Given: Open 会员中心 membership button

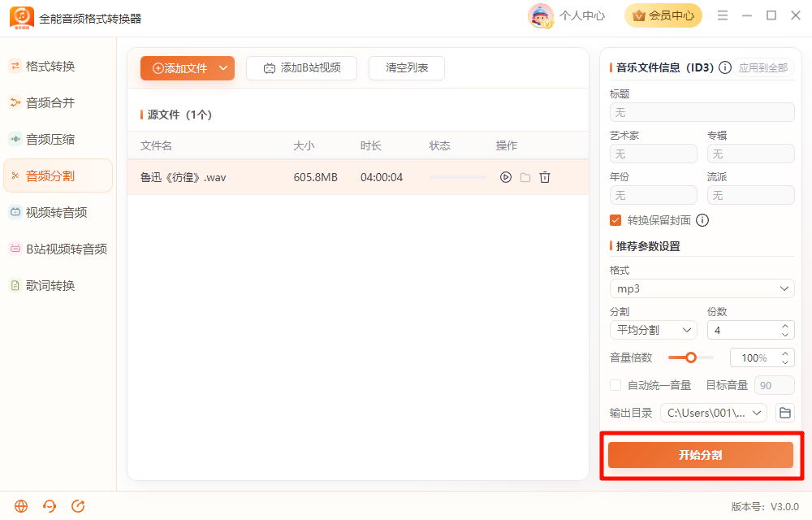Looking at the screenshot, I should click(x=663, y=15).
